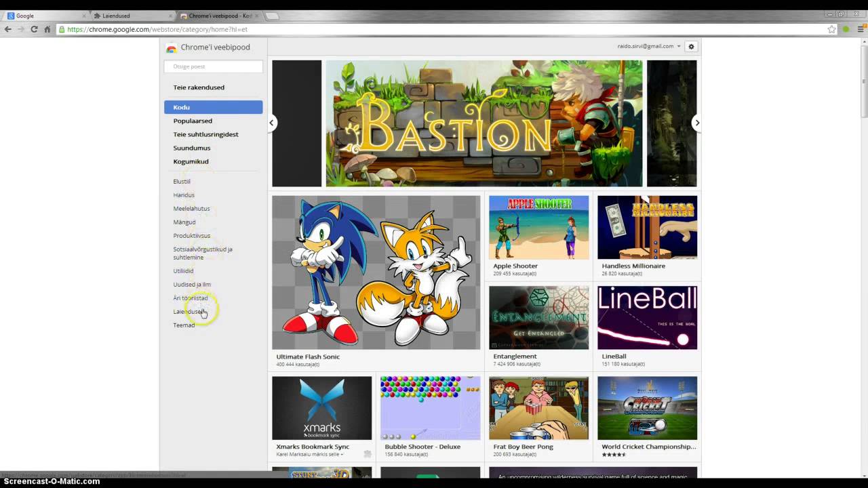Click the Xmarks Bookmark Sync title
The width and height of the screenshot is (868, 488).
[313, 447]
